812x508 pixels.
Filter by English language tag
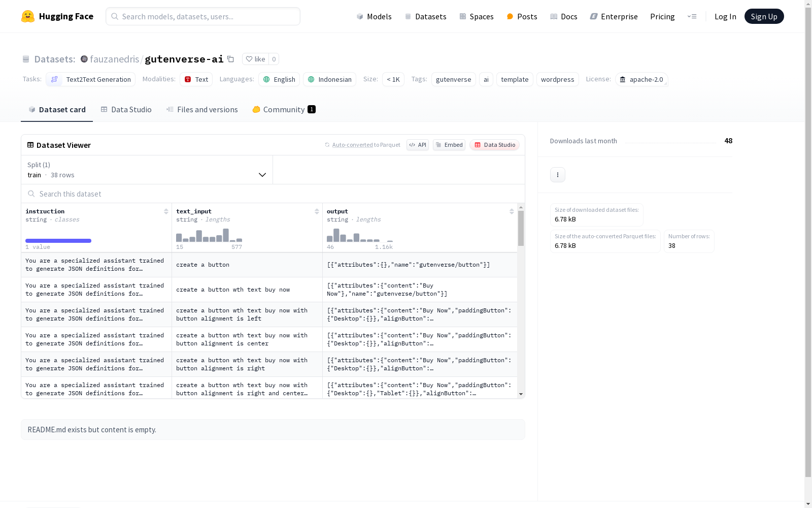tap(279, 79)
